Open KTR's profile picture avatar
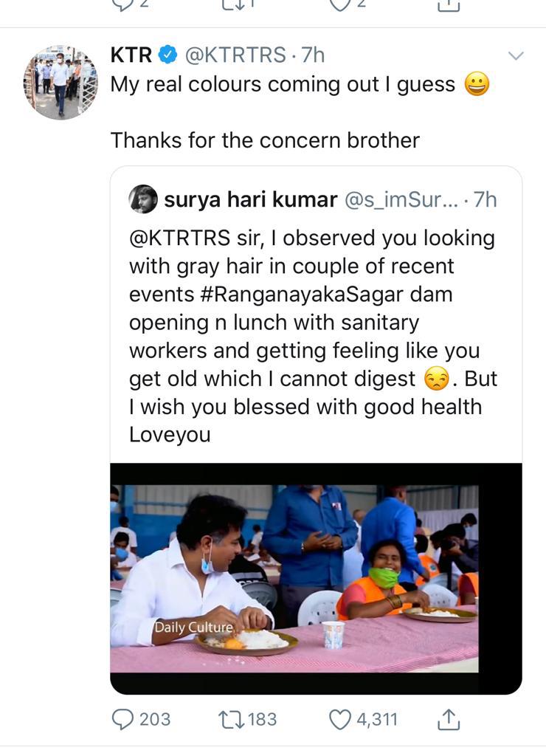Screen dimensions: 546x756 (x=61, y=81)
